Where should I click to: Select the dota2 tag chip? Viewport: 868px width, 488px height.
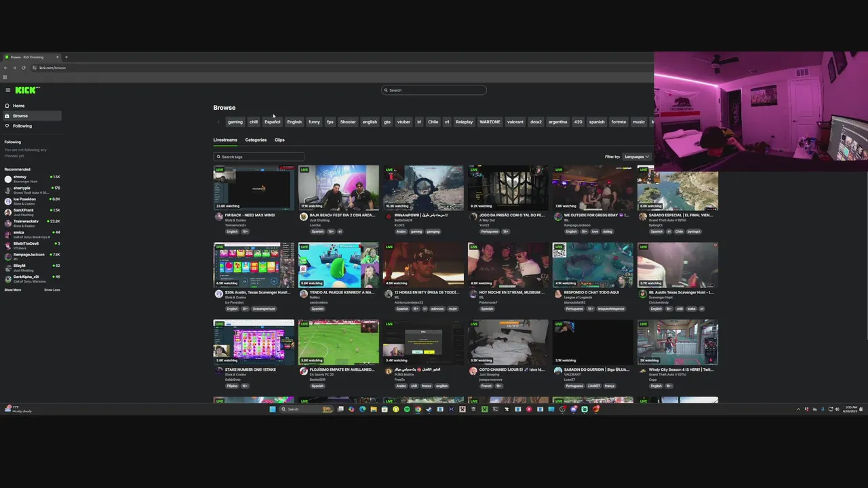tap(536, 122)
